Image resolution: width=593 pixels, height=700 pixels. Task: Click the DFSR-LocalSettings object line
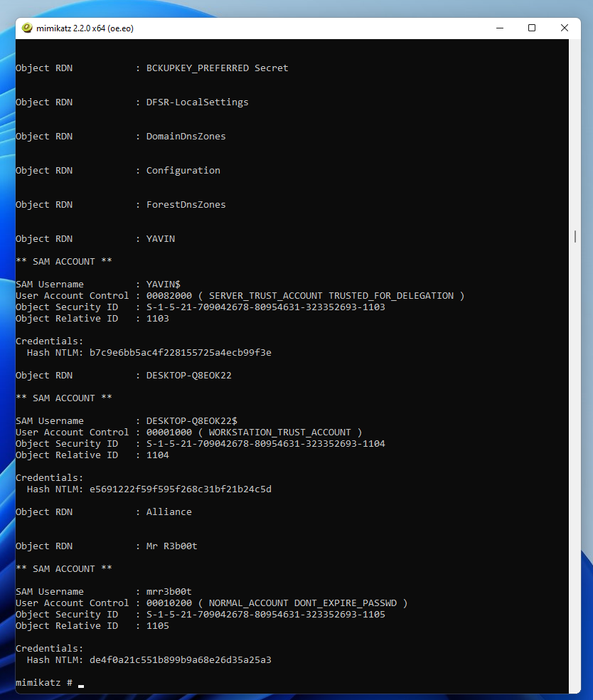[132, 102]
